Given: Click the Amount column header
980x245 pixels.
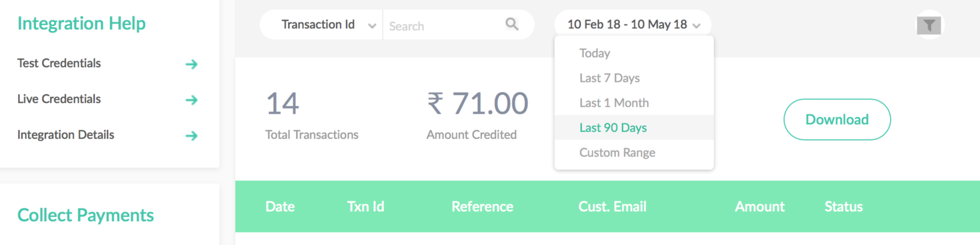Looking at the screenshot, I should [759, 207].
